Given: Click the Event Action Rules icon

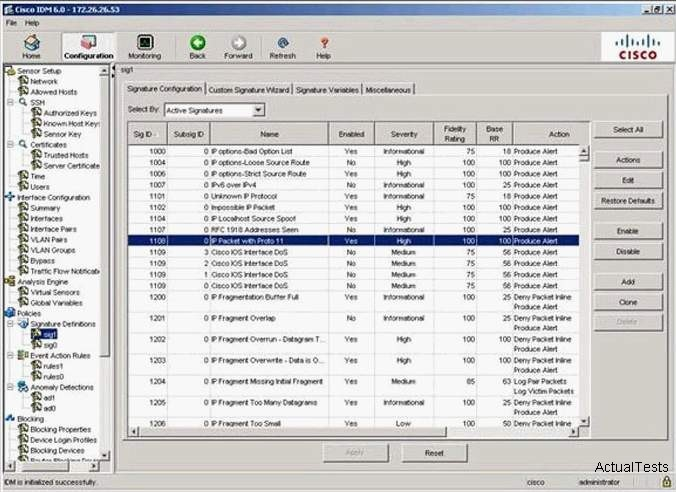Looking at the screenshot, I should coord(23,355).
